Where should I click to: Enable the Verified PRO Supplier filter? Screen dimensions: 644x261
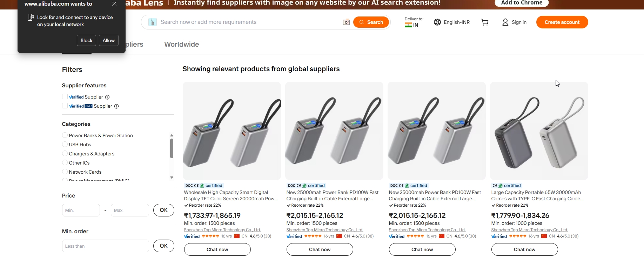click(x=65, y=106)
